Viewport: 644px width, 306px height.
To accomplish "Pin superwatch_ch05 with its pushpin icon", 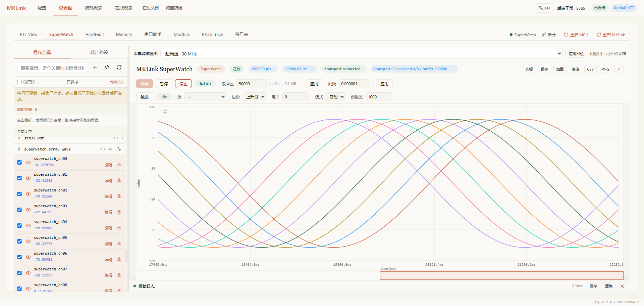I will (x=119, y=244).
